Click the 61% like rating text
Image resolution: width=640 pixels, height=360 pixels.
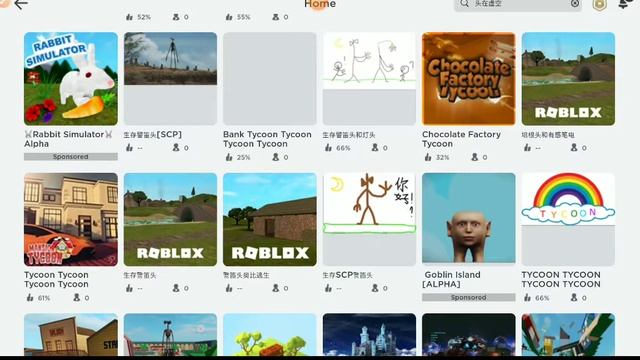(44, 298)
